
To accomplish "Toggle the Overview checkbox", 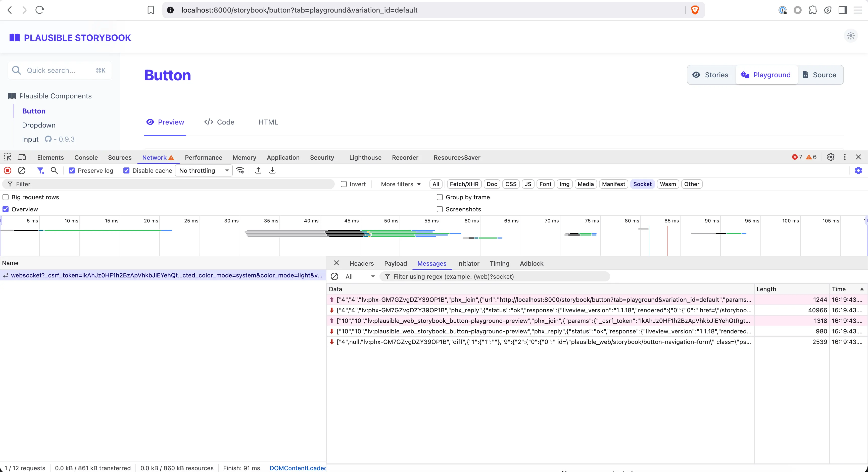I will (x=6, y=209).
